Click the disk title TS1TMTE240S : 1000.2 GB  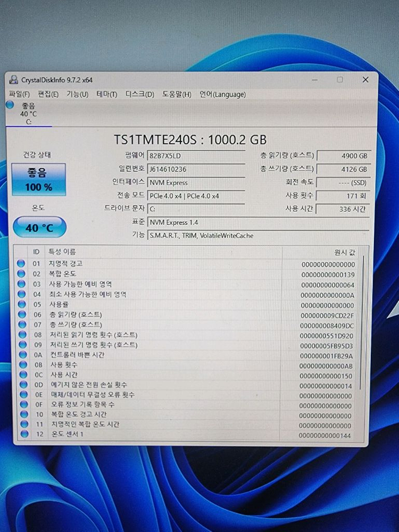coord(190,139)
